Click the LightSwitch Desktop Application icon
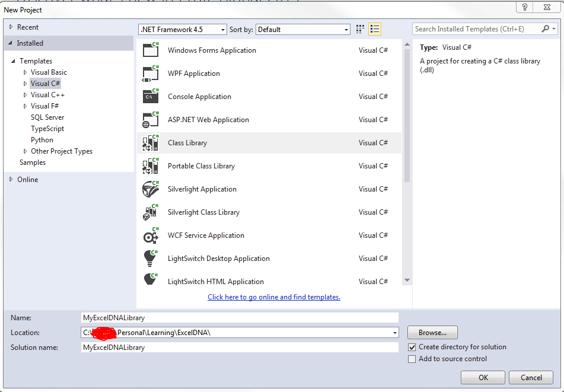The width and height of the screenshot is (564, 392). click(x=150, y=258)
